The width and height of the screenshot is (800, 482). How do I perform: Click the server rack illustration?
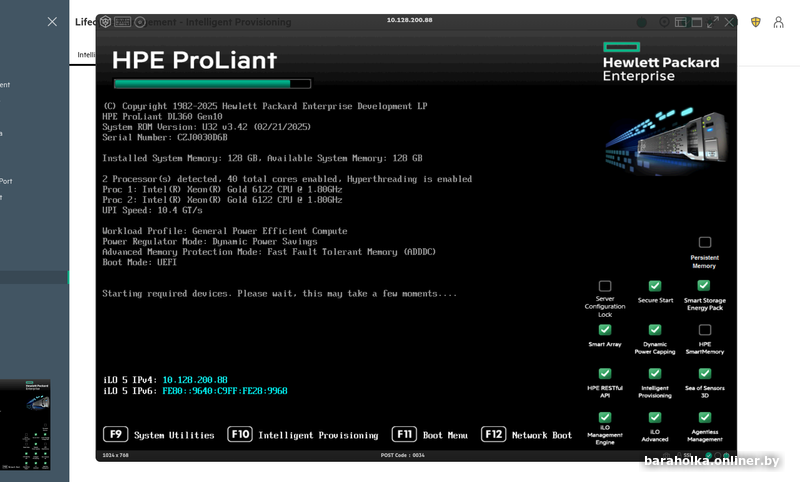point(666,142)
